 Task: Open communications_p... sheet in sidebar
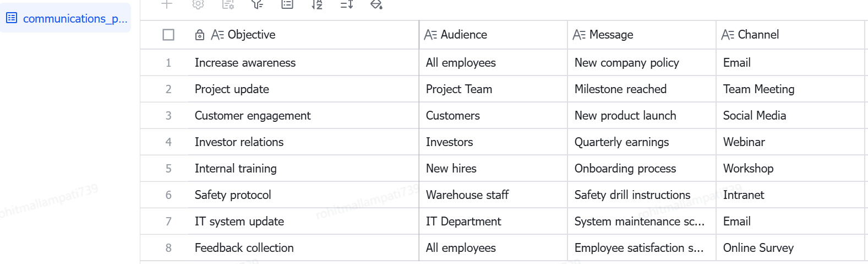coord(65,18)
